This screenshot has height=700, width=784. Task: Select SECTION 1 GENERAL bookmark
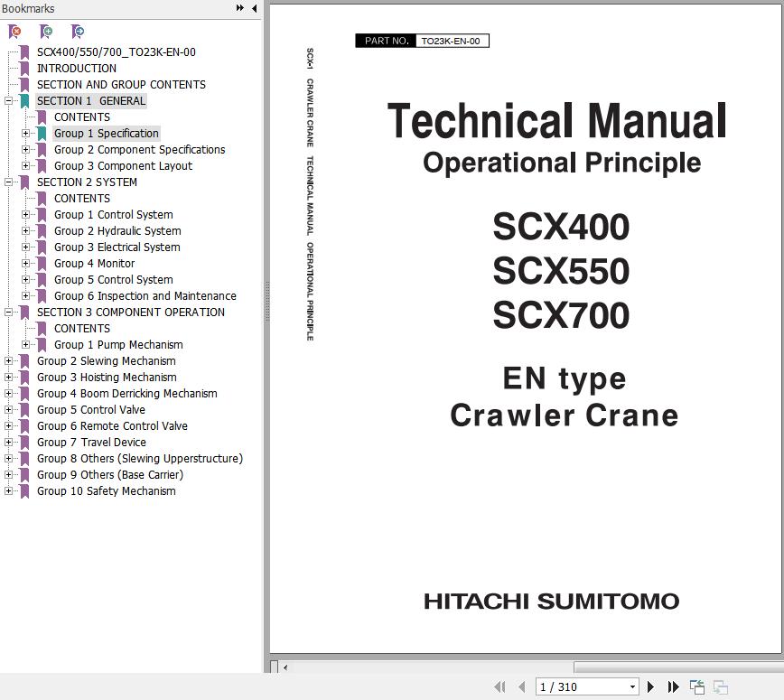point(91,101)
